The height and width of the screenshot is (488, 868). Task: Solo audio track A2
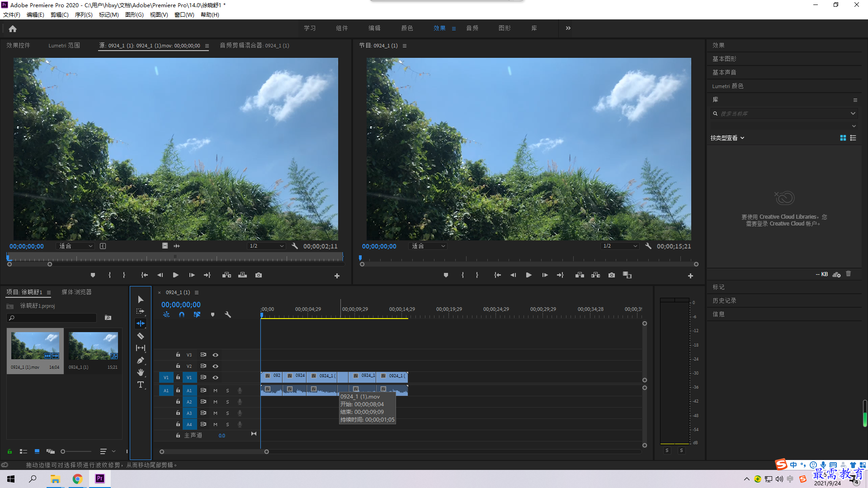227,402
